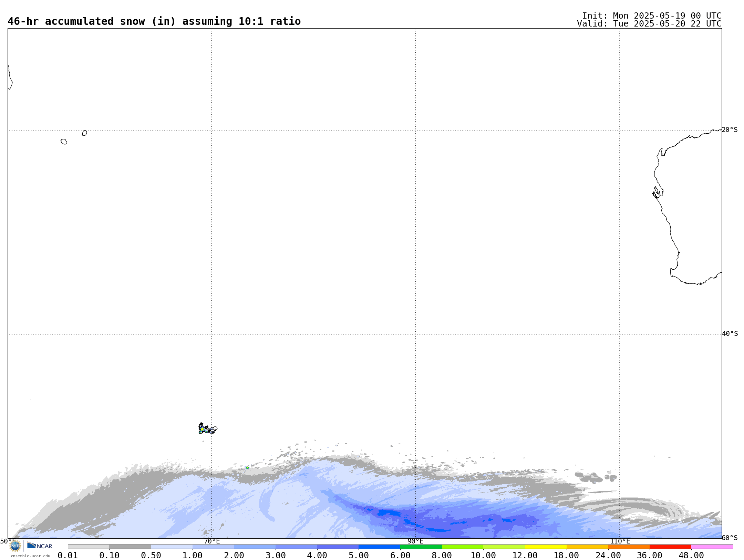Click the NCAR logo

click(x=40, y=546)
